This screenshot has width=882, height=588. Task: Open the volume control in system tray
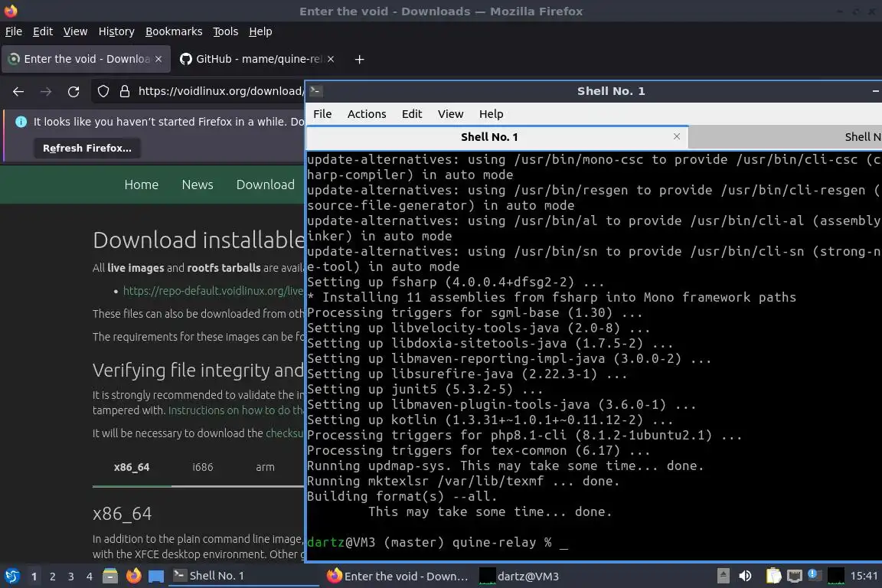(x=745, y=576)
